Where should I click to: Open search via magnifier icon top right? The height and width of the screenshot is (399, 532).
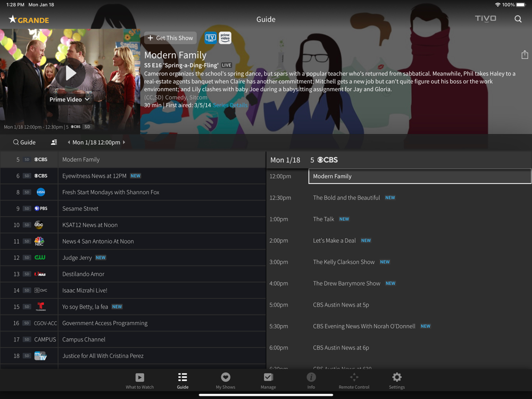pos(518,19)
